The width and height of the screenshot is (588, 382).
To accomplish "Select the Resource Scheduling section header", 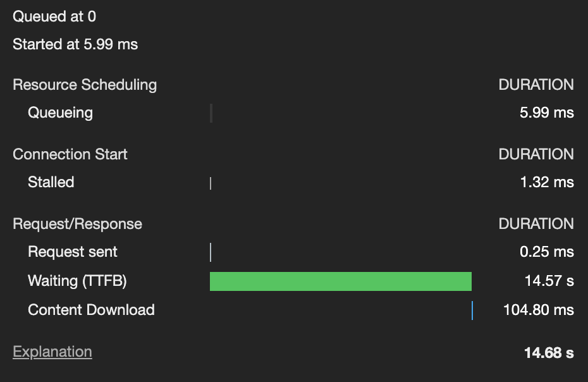I will coord(85,85).
